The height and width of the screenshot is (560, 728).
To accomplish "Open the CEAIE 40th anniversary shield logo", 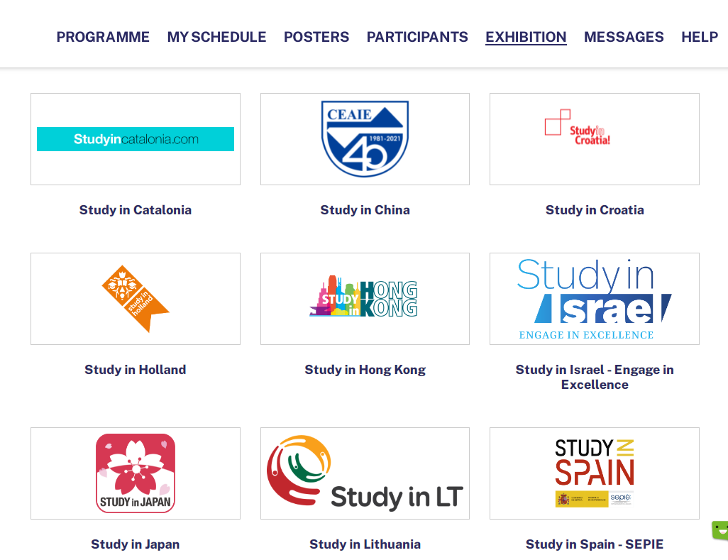I will (365, 138).
